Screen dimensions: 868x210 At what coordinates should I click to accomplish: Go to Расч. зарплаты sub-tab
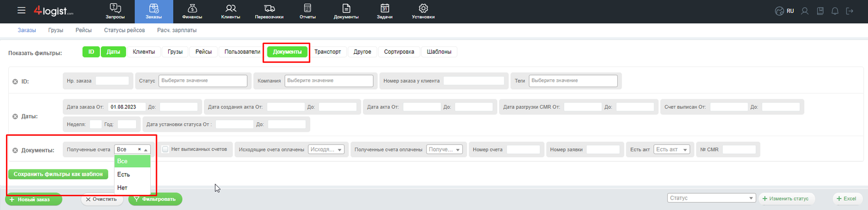click(177, 30)
